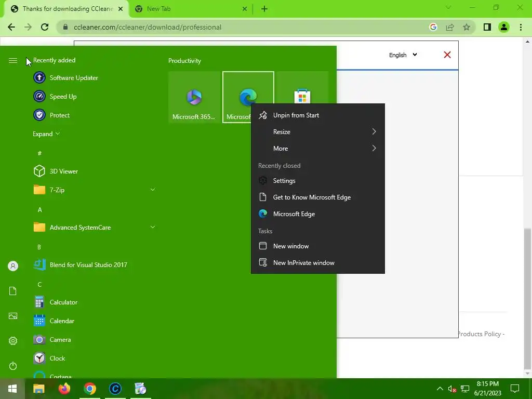Open Blend for Visual Studio 2017

tap(94, 264)
